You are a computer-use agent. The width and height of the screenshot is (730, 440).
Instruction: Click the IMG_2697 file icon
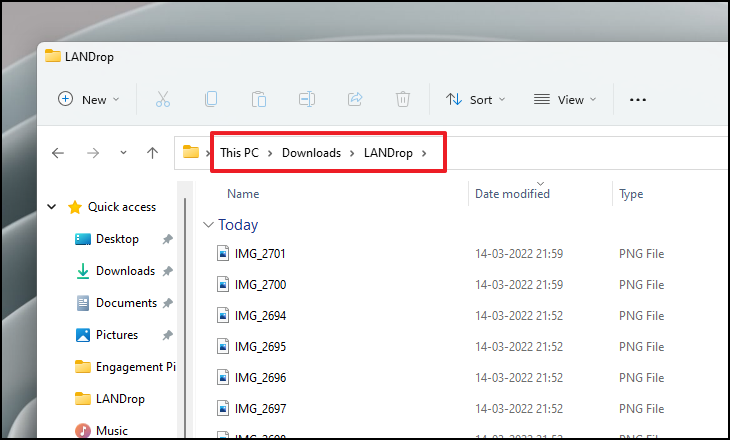[223, 408]
